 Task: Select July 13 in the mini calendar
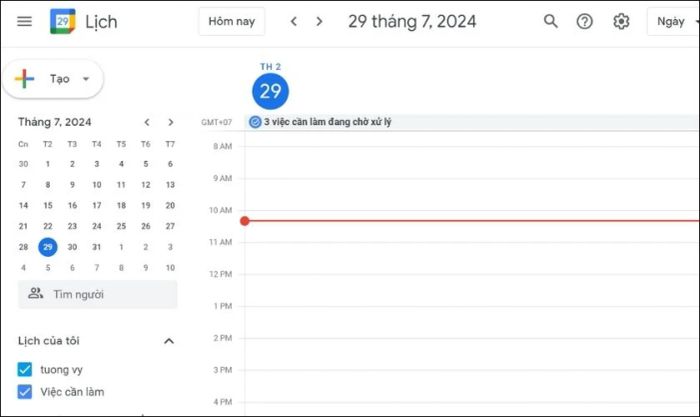click(x=170, y=184)
